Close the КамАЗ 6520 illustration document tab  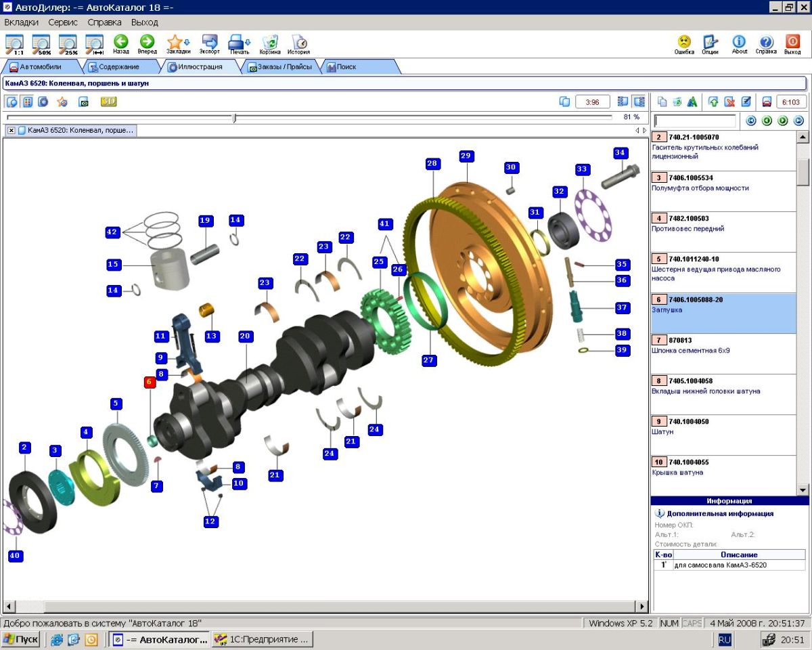click(12, 130)
